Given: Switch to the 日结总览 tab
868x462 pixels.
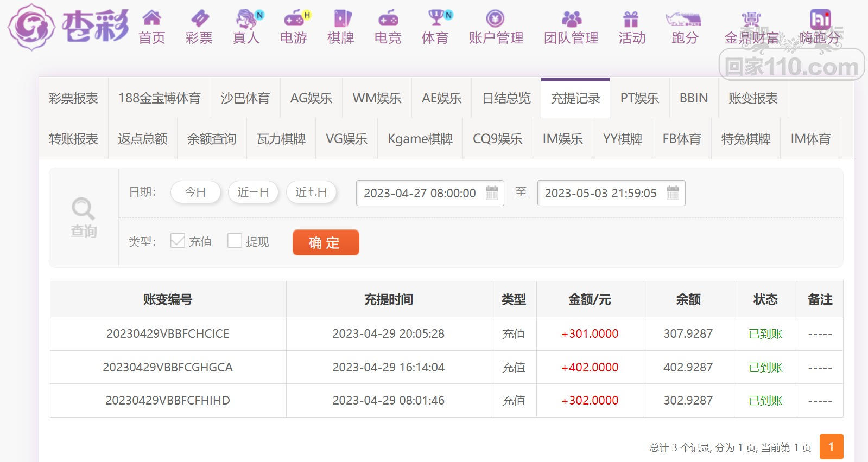Looking at the screenshot, I should 506,98.
